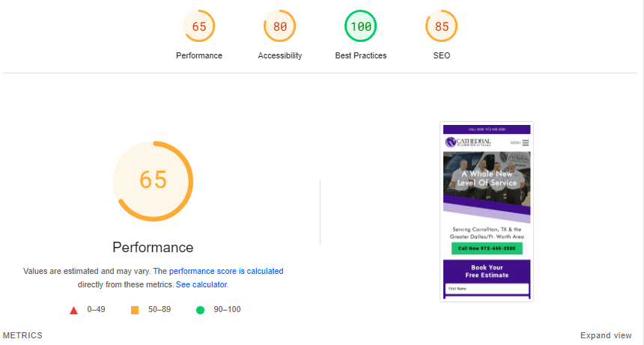
Task: Click 'Book Your Free Estimate' heading in the screenshot
Action: (x=487, y=271)
